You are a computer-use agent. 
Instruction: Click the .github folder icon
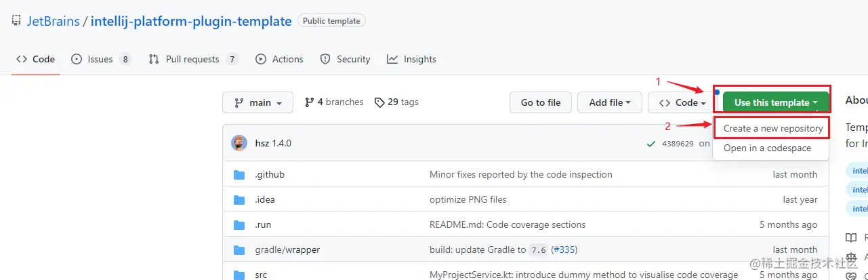(239, 175)
